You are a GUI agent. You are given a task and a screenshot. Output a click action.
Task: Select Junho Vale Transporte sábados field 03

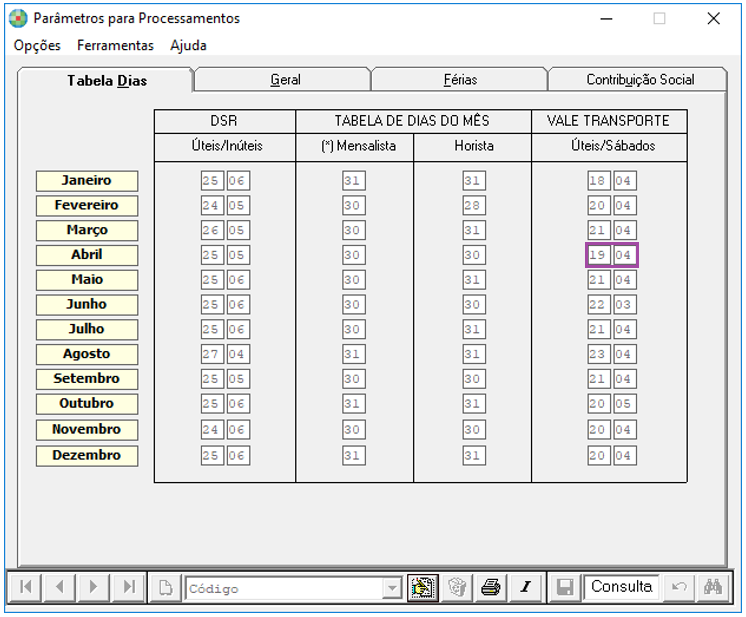(x=625, y=304)
